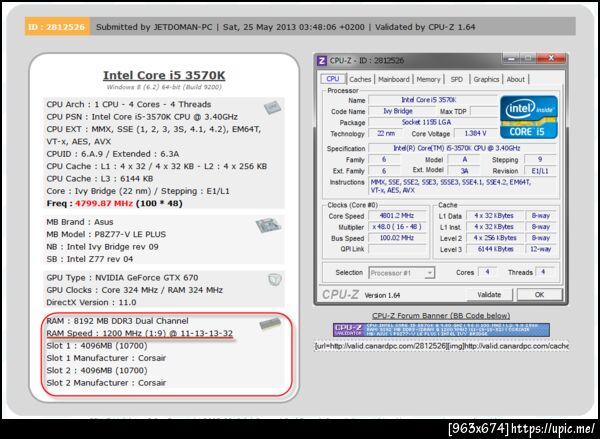Click the Specification field in CPU-Z

point(462,148)
